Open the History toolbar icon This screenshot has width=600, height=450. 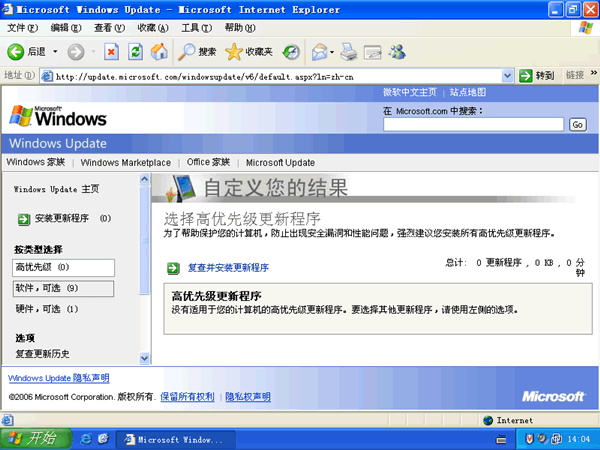(x=291, y=52)
